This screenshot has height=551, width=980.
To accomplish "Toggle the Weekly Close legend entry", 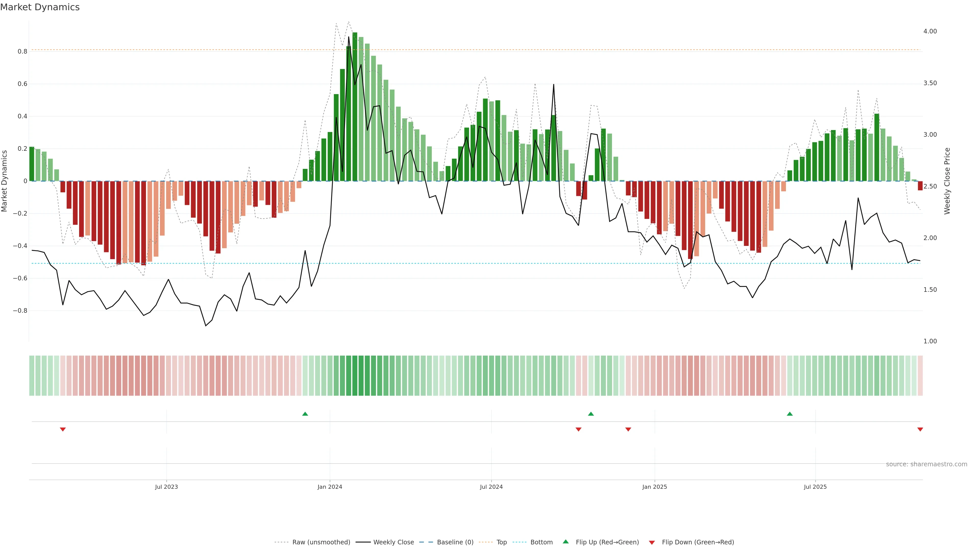I will click(x=393, y=542).
